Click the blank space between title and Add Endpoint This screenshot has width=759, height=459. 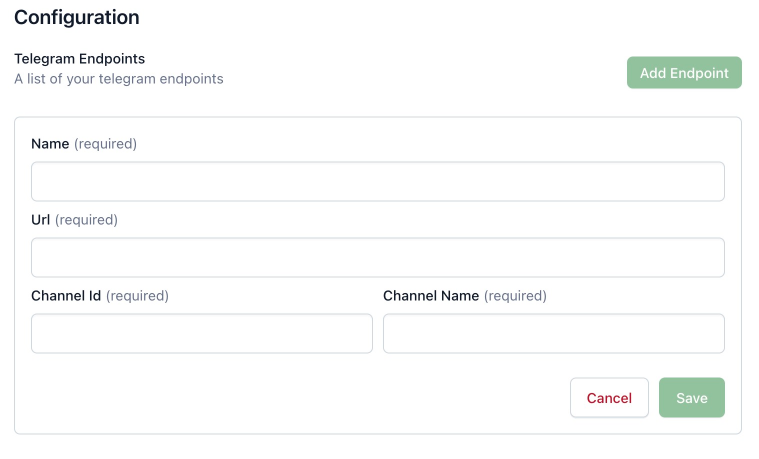point(420,70)
